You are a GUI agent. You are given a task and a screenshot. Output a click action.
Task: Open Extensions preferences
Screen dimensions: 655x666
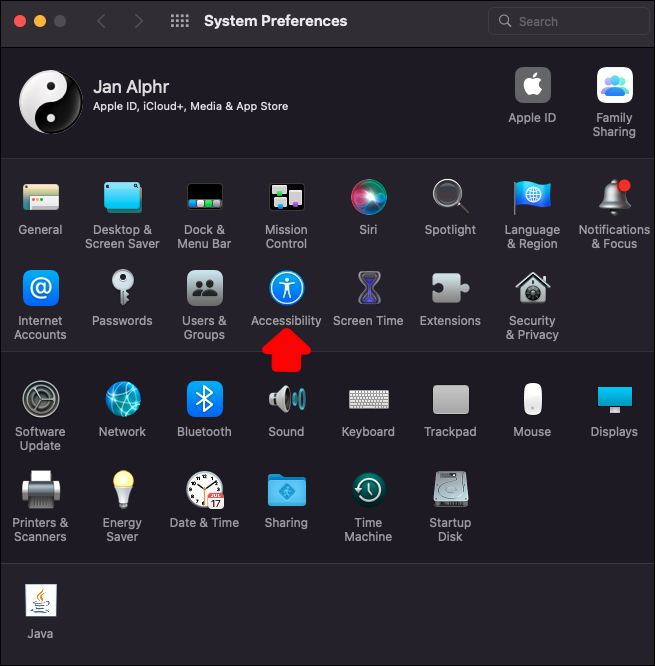(x=450, y=288)
